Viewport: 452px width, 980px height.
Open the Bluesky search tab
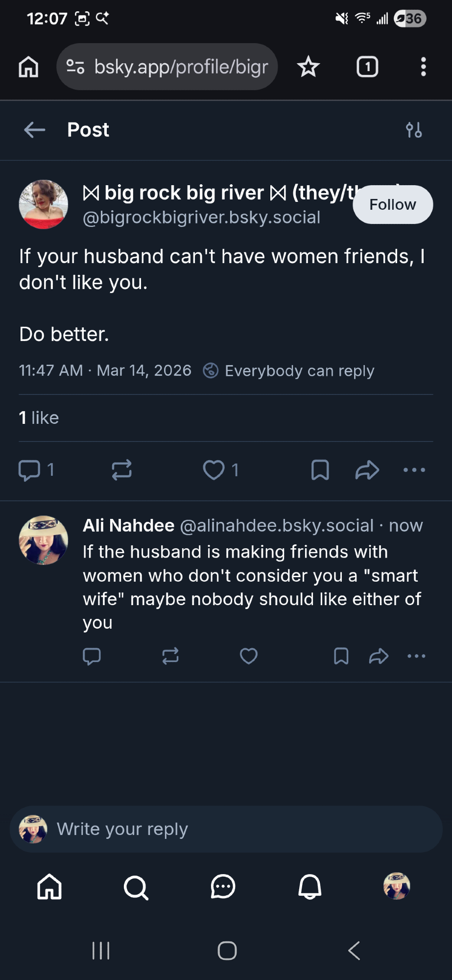(136, 887)
